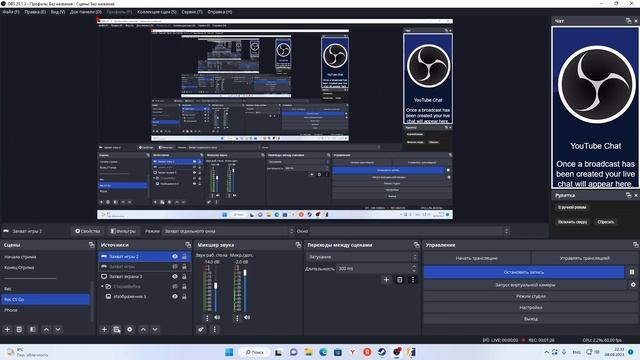Pause the current recording
Screen dimensions: 640x360
pyautogui.click(x=632, y=272)
